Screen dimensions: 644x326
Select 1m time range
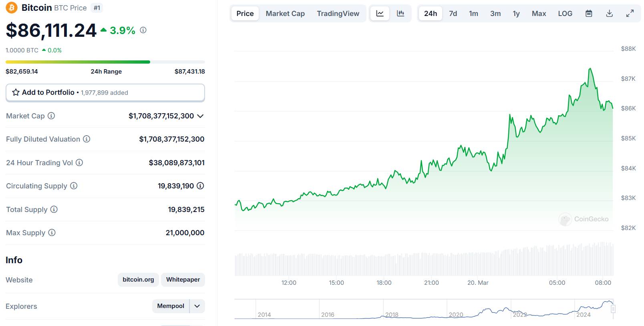click(473, 14)
